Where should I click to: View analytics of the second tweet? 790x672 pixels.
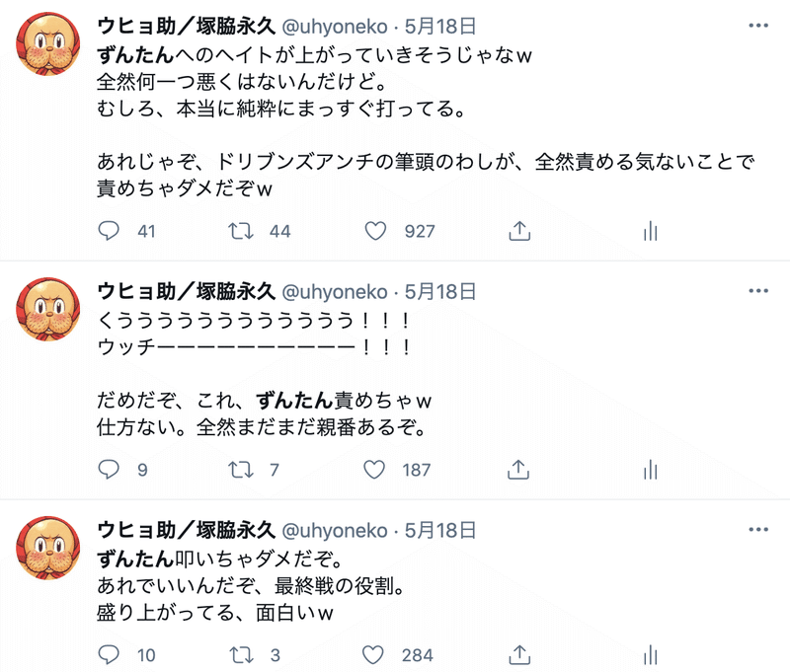point(651,470)
